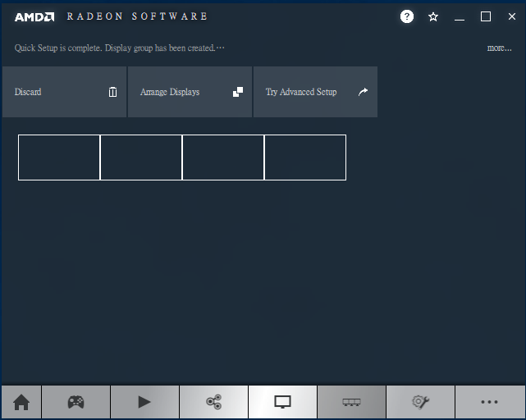Click Try Advanced Setup button

(315, 92)
